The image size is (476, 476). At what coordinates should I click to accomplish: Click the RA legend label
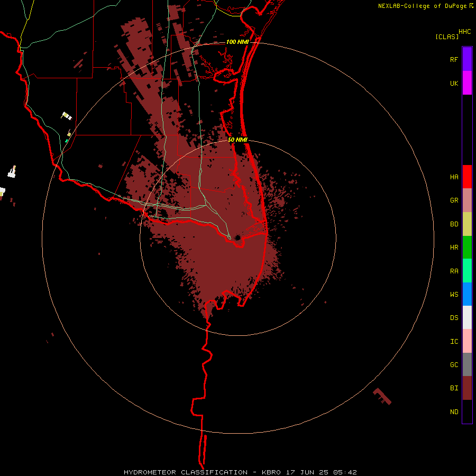[x=454, y=271]
